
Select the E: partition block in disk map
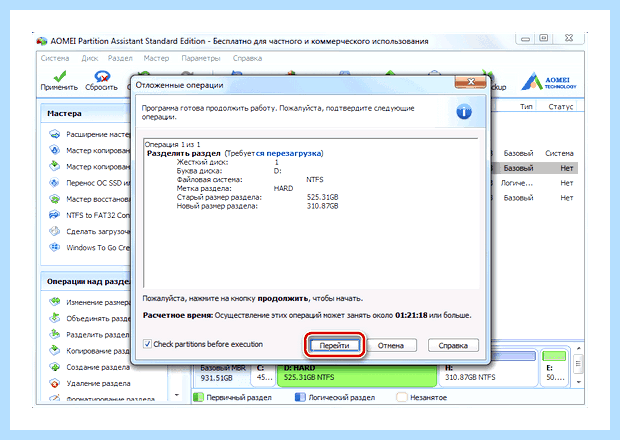click(x=554, y=368)
